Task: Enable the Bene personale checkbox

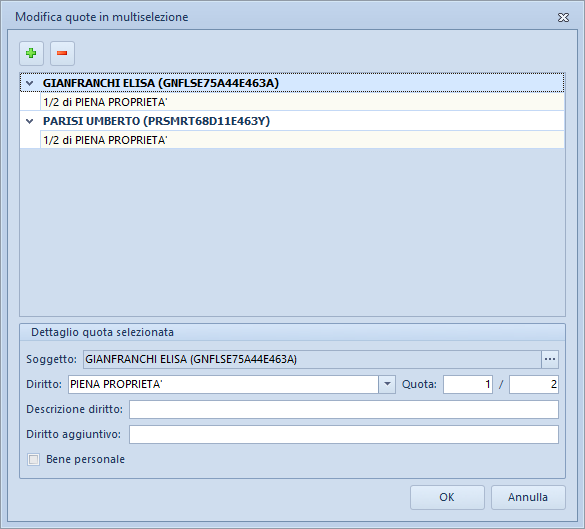Action: pos(34,459)
